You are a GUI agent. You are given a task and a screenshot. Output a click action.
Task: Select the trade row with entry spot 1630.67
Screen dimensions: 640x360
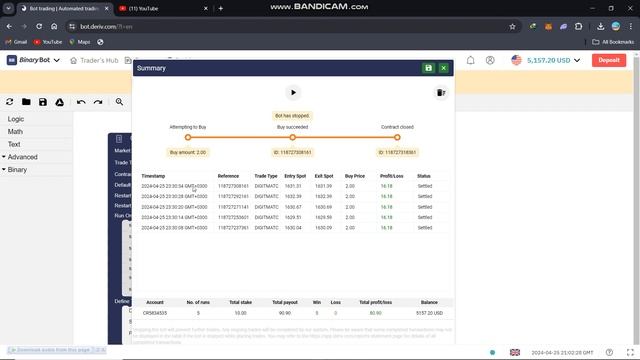(x=293, y=207)
